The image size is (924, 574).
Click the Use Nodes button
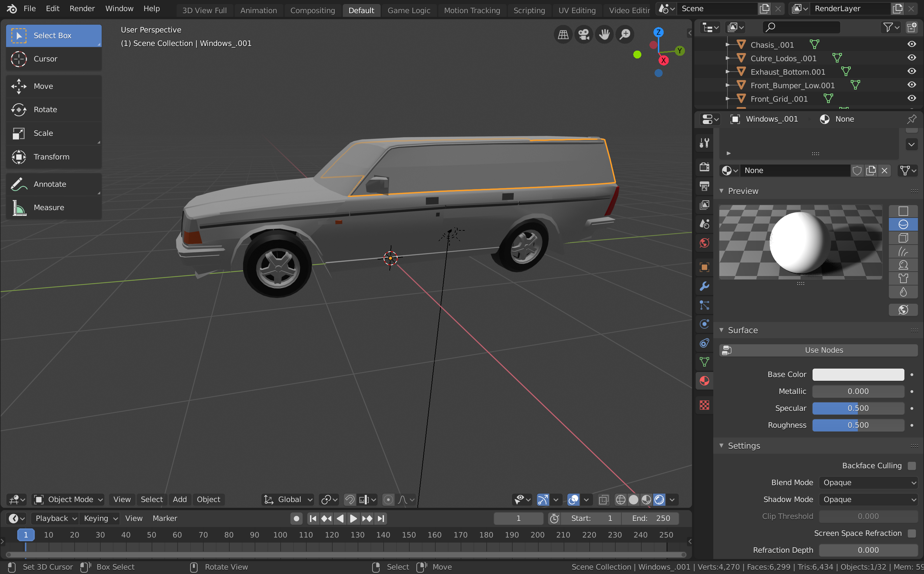(x=823, y=350)
